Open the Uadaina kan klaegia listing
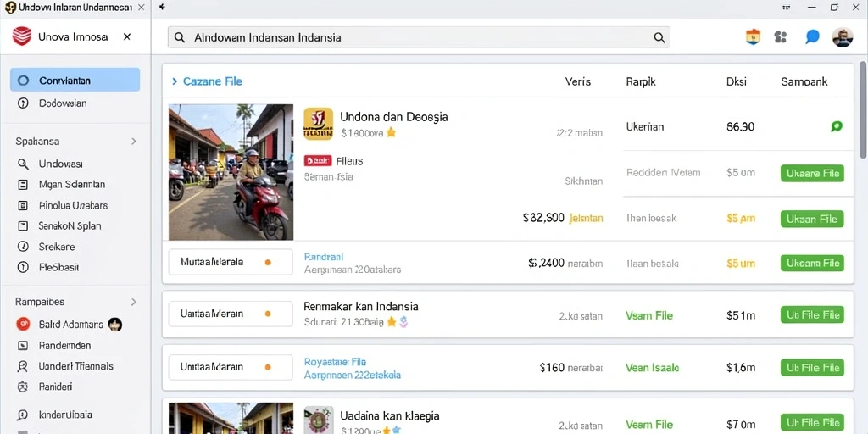This screenshot has height=434, width=868. (390, 415)
